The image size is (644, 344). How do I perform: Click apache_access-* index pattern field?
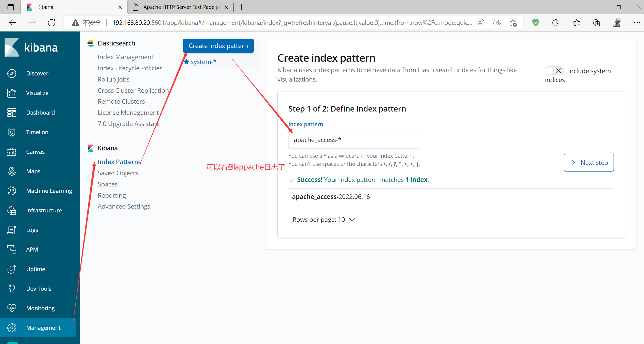pos(353,139)
